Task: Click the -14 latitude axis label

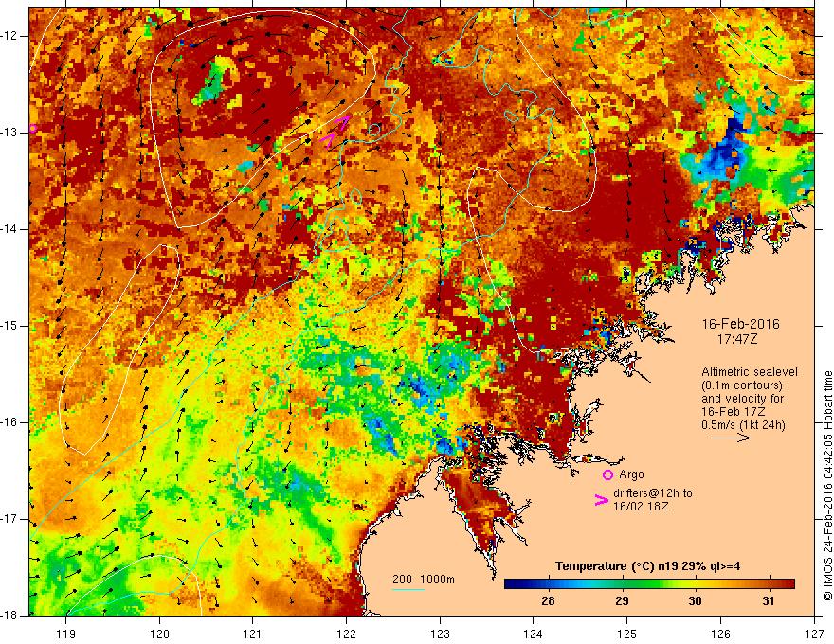Action: tap(9, 229)
